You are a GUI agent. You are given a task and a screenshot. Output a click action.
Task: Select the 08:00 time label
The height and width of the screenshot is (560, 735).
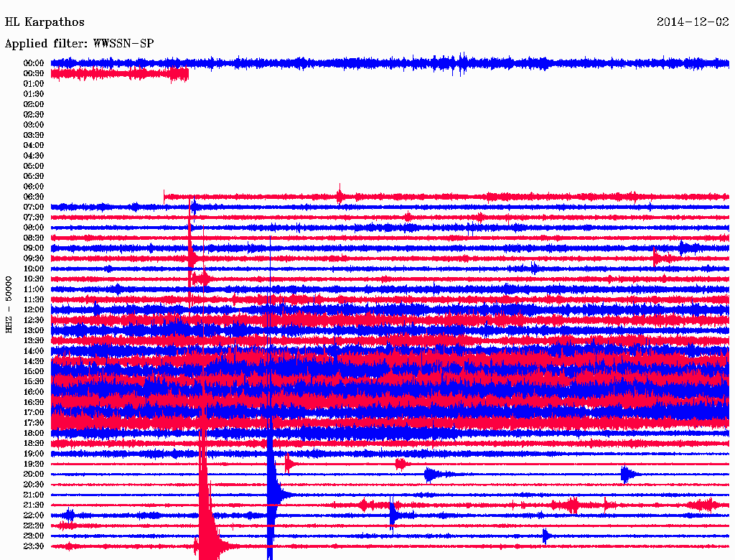coord(34,228)
